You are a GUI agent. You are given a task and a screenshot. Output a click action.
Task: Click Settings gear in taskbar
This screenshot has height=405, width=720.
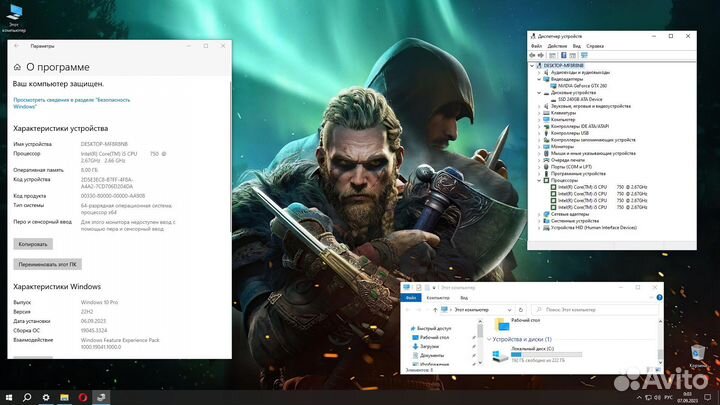point(46,397)
